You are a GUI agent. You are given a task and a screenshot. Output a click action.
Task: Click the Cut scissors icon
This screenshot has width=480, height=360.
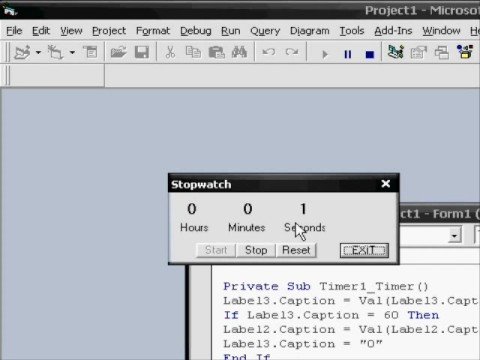(170, 52)
